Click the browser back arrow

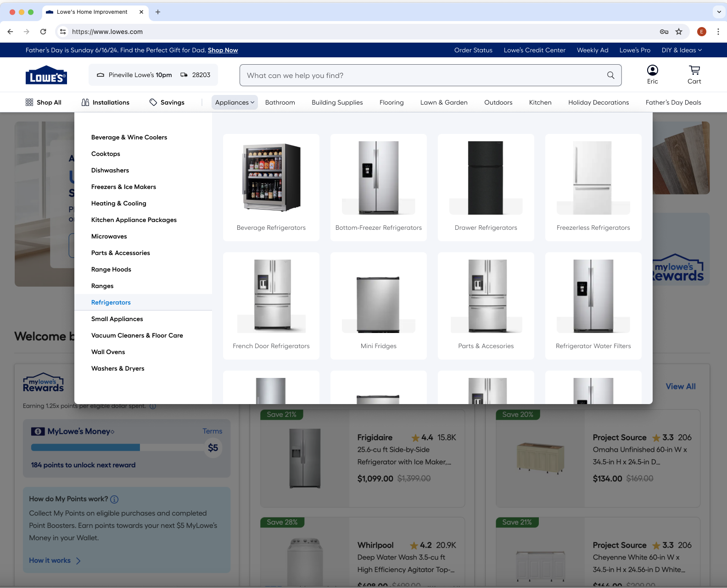tap(10, 32)
